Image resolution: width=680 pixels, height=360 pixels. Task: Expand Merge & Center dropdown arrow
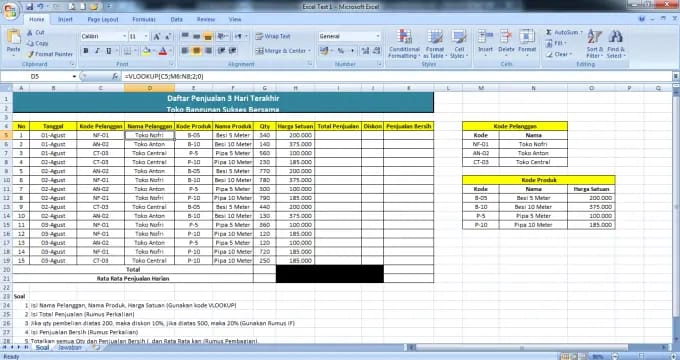pyautogui.click(x=310, y=51)
